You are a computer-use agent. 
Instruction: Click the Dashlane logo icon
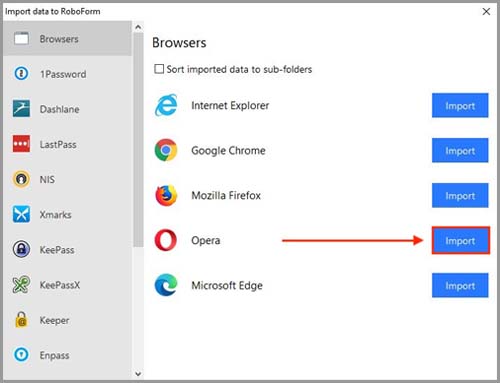[x=21, y=109]
